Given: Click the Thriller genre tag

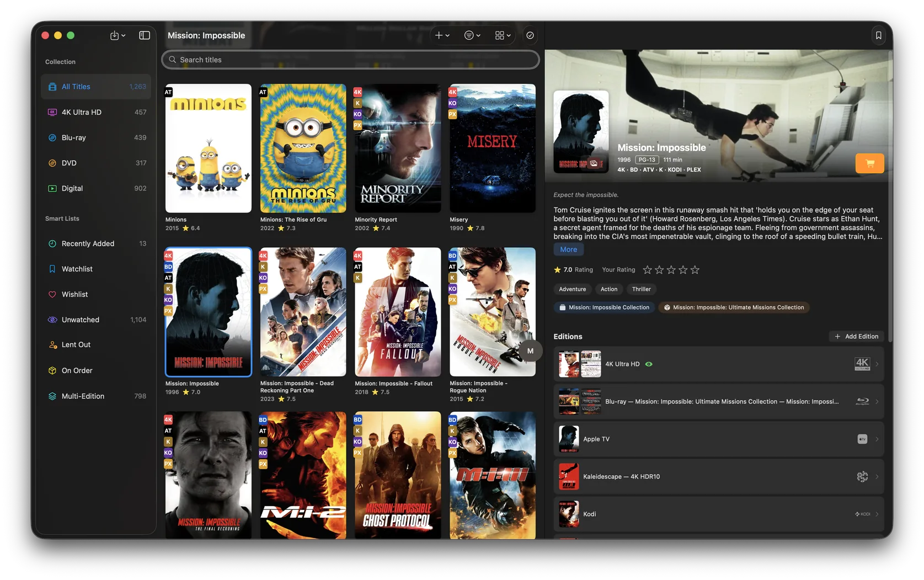Looking at the screenshot, I should tap(641, 289).
